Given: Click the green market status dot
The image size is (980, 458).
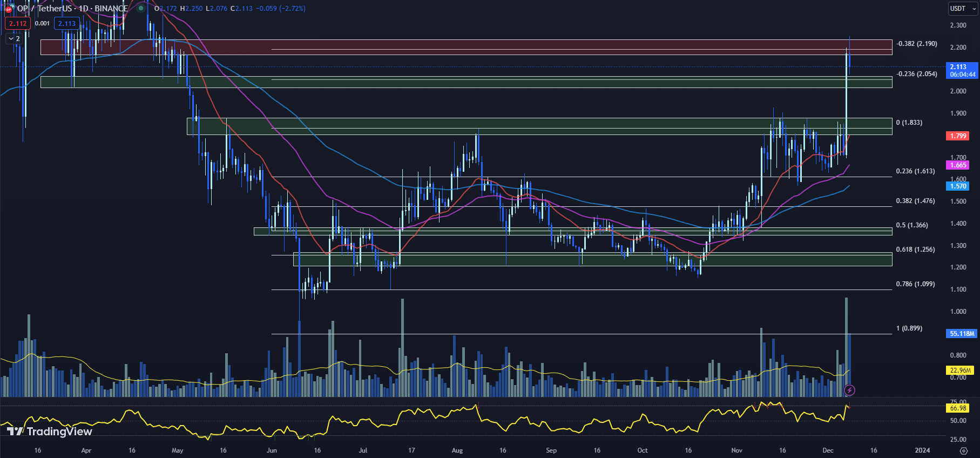Looking at the screenshot, I should click(141, 9).
